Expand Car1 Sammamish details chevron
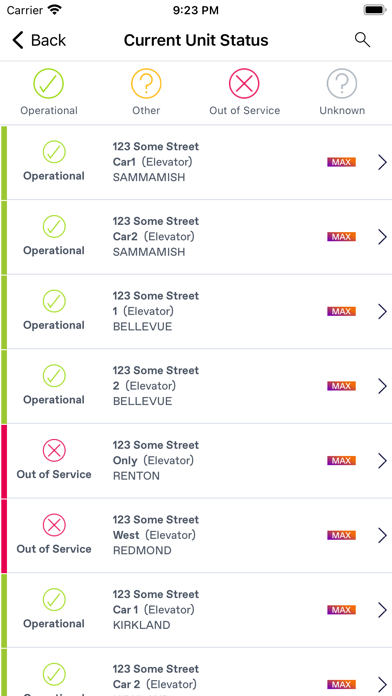This screenshot has width=392, height=696. click(x=382, y=162)
